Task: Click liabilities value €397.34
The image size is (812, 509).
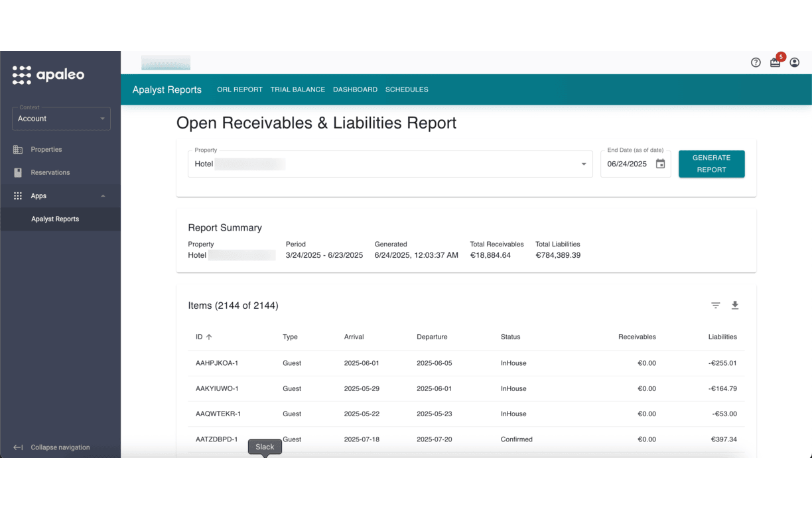Action: coord(724,439)
